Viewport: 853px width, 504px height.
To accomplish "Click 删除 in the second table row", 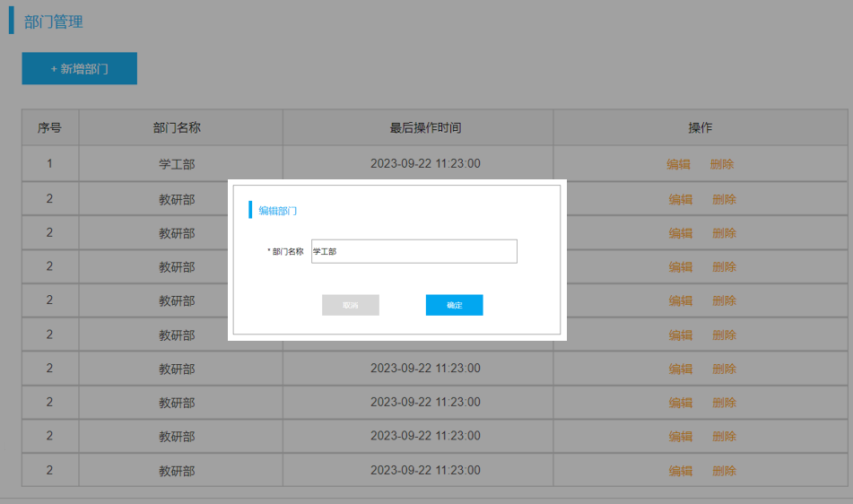I will click(724, 199).
